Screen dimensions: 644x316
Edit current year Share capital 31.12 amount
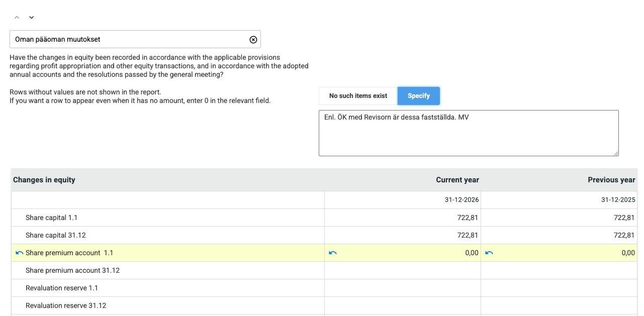coord(403,235)
